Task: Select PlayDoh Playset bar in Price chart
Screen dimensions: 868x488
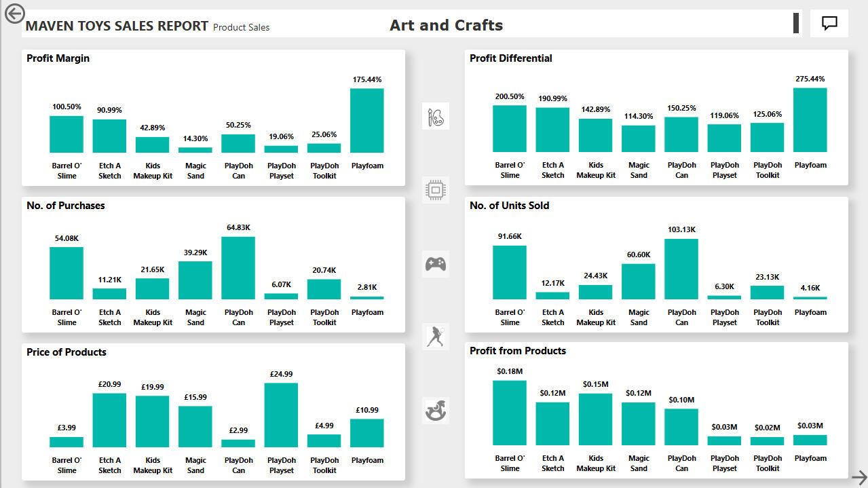Action: (281, 415)
